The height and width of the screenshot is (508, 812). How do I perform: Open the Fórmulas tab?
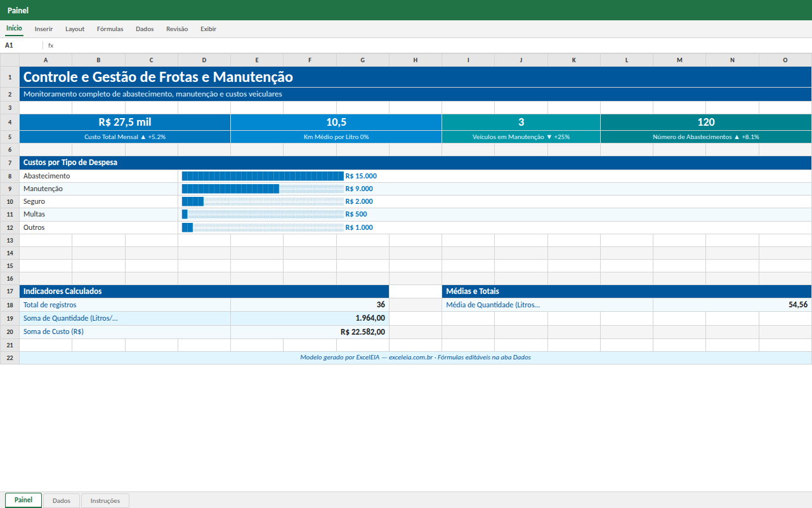(x=110, y=29)
